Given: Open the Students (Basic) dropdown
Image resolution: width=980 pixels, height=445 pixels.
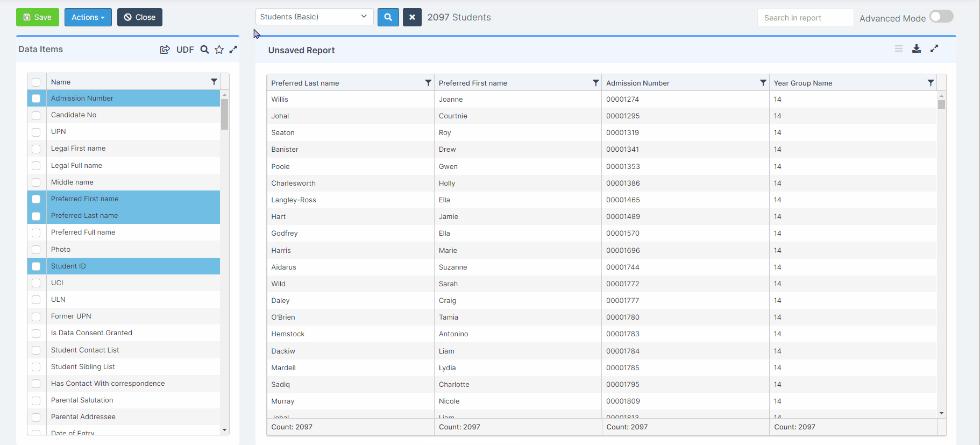Looking at the screenshot, I should pos(314,17).
